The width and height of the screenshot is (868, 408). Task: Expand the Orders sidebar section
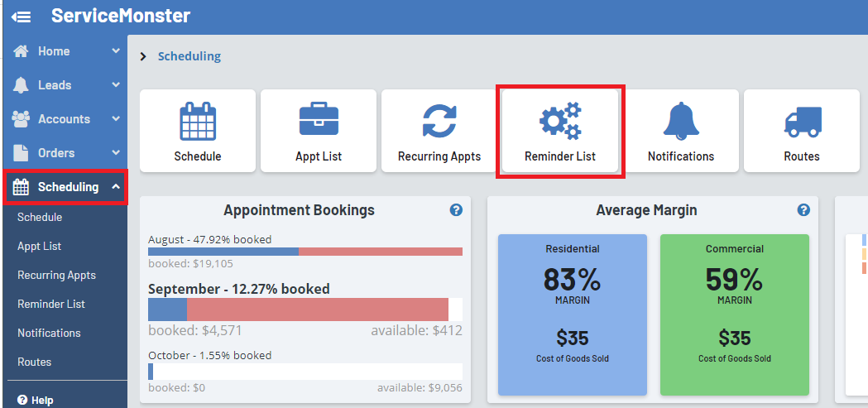(x=65, y=153)
